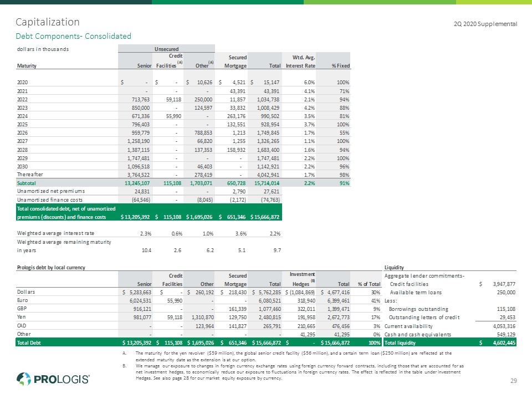Click the 10.4 years Senior remaining maturity
This screenshot has height=399, width=532.
146,250
